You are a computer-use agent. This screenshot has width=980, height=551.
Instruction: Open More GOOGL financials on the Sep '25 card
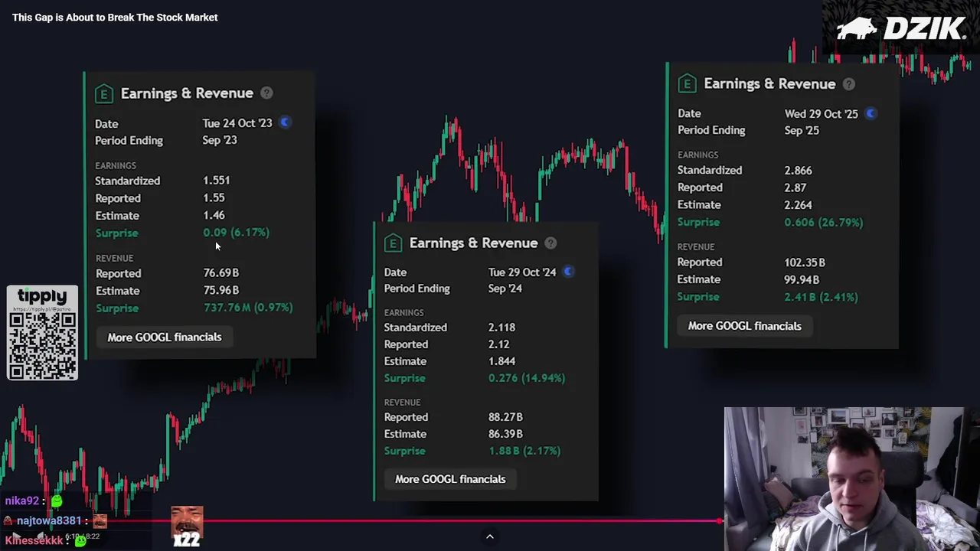744,326
